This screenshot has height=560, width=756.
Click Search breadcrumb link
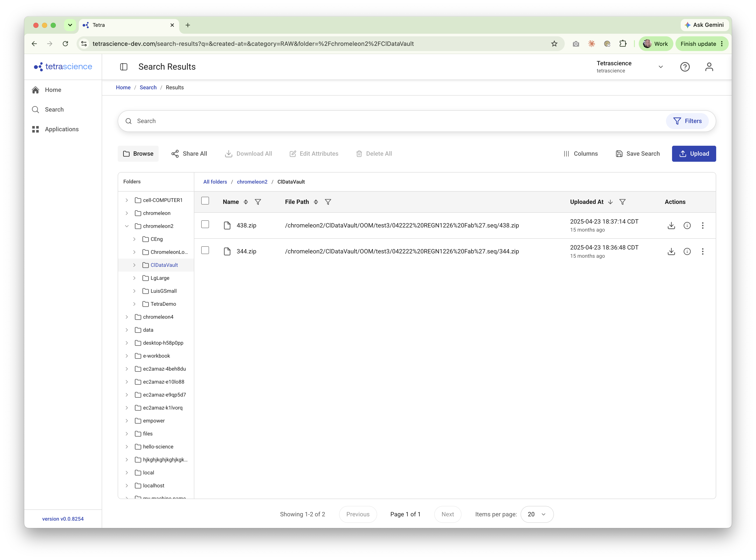(x=148, y=87)
